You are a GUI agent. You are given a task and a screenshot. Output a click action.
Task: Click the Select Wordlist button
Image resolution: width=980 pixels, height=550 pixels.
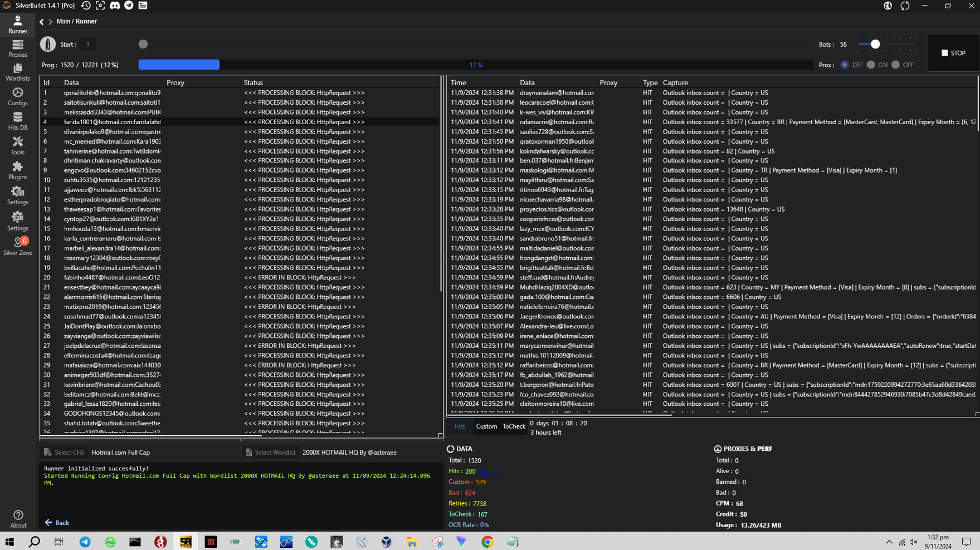[x=271, y=453]
